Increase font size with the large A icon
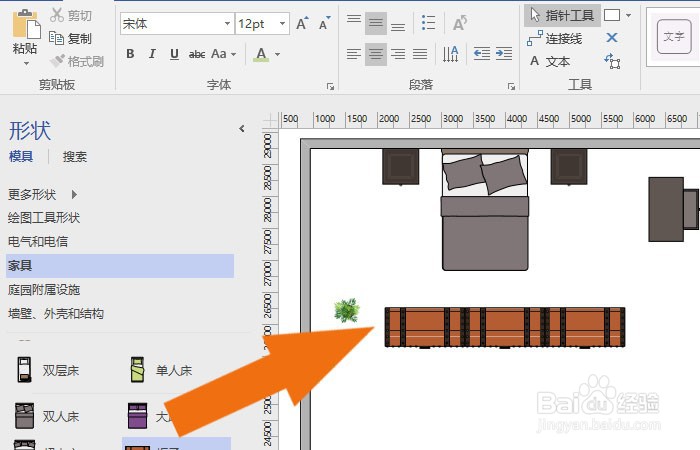The height and width of the screenshot is (450, 700). [x=302, y=24]
